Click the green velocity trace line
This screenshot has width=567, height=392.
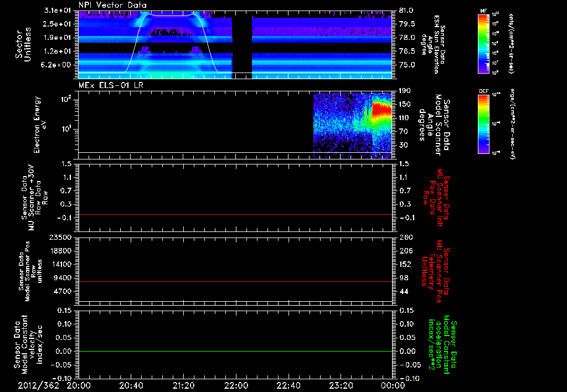tap(235, 351)
